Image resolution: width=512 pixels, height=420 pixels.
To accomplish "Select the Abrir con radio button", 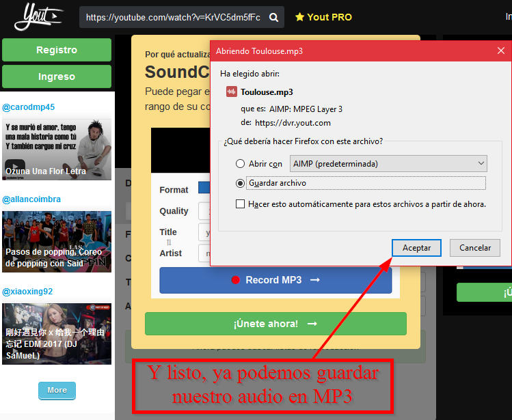I will coord(240,163).
